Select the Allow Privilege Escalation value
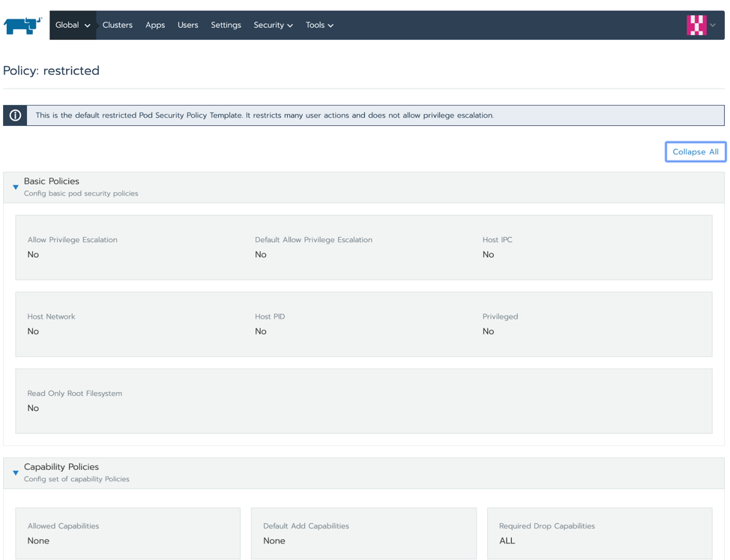The width and height of the screenshot is (730, 560). click(33, 255)
